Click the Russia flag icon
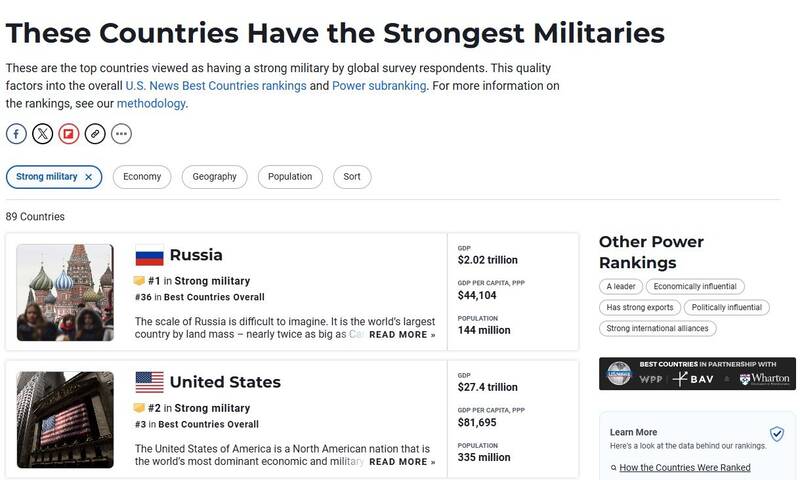 [149, 255]
